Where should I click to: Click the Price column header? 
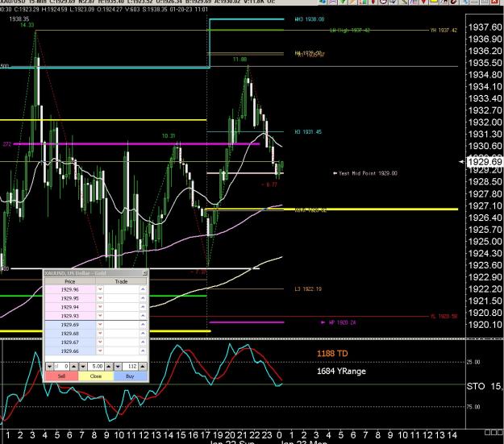70,281
